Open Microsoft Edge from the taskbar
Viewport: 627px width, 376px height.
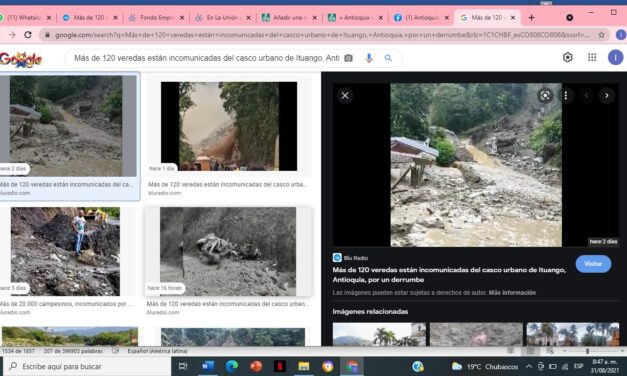[x=232, y=366]
